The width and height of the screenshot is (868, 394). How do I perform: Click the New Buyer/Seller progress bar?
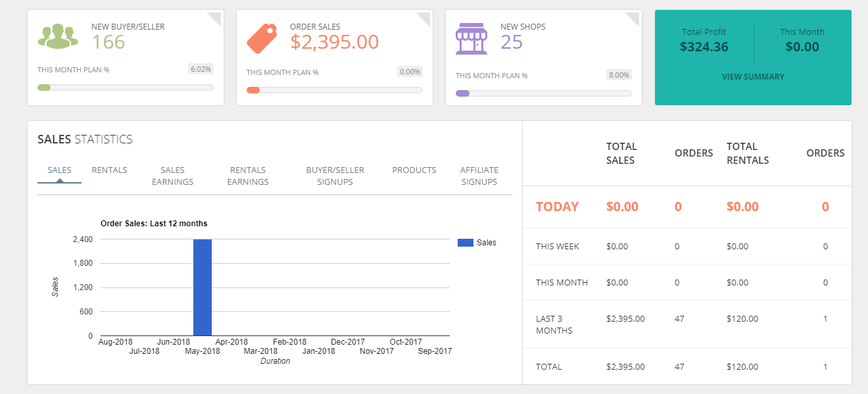click(x=126, y=87)
